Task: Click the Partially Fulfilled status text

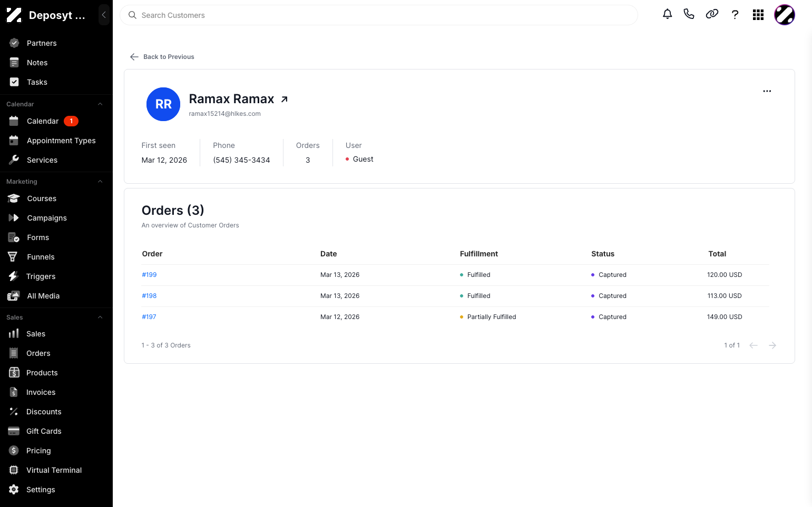Action: tap(492, 317)
